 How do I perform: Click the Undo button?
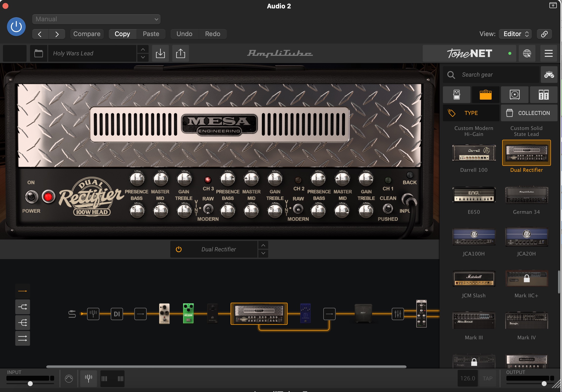point(184,34)
